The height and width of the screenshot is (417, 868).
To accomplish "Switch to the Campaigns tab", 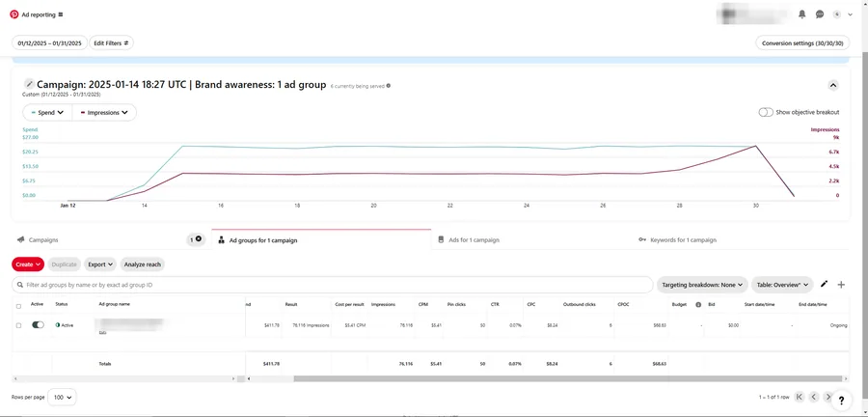I will [43, 239].
